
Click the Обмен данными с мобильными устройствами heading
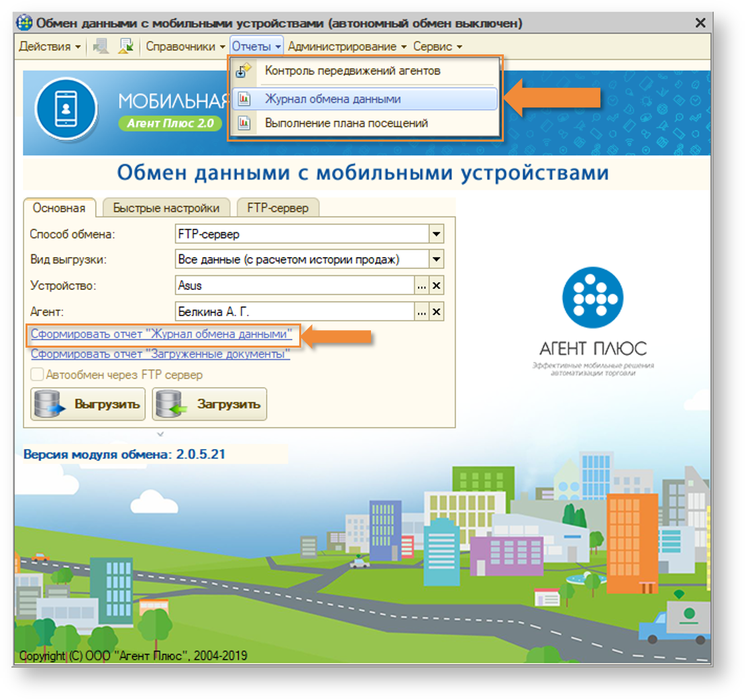363,172
